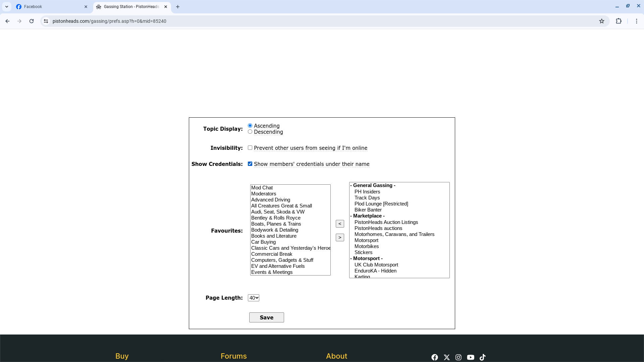The width and height of the screenshot is (644, 362).
Task: Open the X (Twitter) footer icon
Action: click(446, 357)
